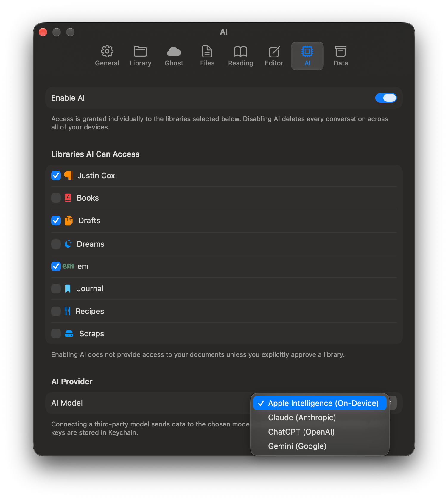Screen dimensions: 448x500
Task: Open the Ghost settings tab
Action: click(x=174, y=56)
